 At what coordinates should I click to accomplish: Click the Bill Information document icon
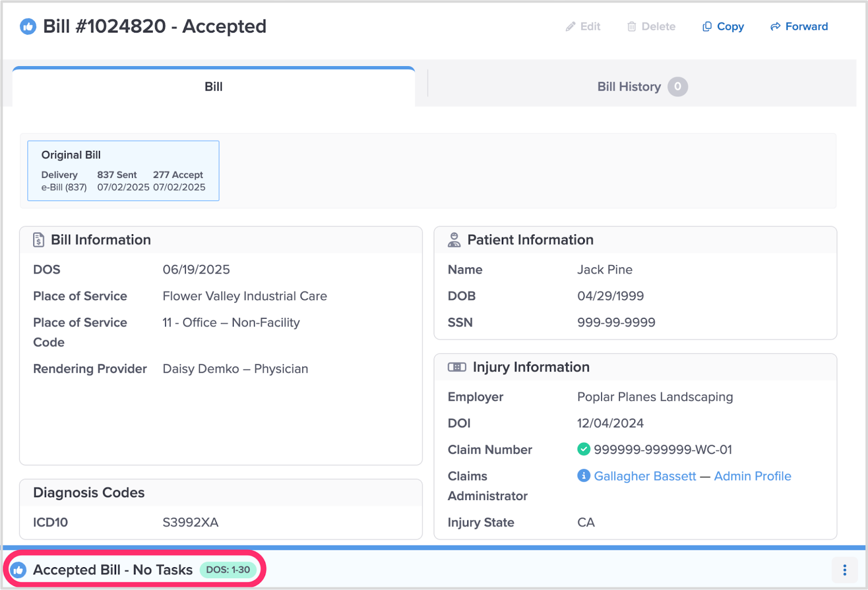[x=39, y=240]
